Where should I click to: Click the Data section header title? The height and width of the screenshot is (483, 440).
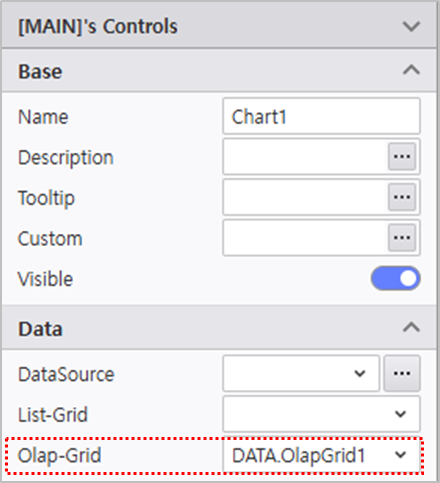click(x=40, y=329)
